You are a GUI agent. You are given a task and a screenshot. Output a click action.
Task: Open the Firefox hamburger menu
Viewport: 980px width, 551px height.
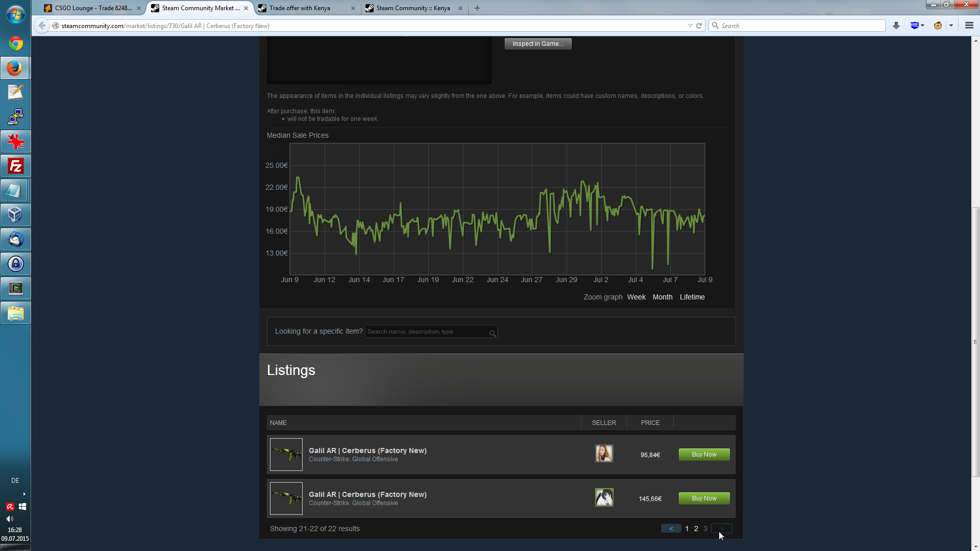969,26
